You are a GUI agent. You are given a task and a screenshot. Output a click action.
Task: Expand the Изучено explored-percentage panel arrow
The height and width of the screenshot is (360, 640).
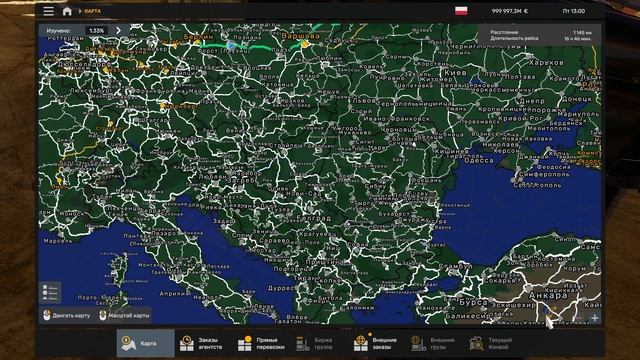(118, 30)
